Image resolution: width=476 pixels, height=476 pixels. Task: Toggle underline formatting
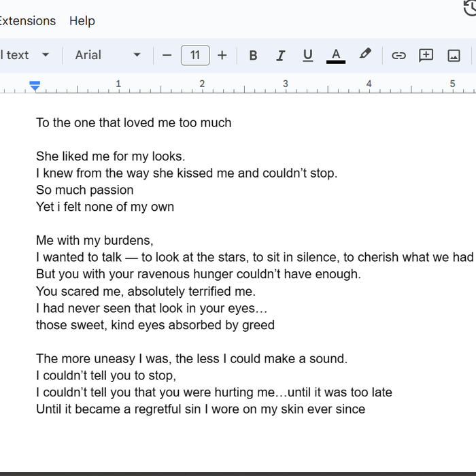coord(307,56)
